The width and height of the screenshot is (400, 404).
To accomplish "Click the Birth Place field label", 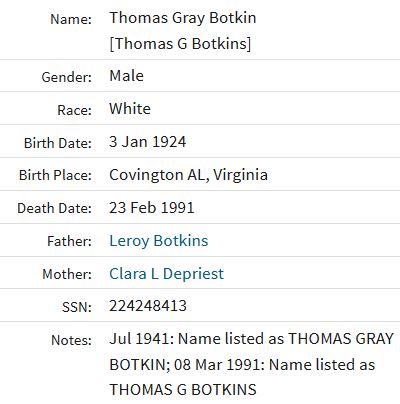I will (x=55, y=175).
